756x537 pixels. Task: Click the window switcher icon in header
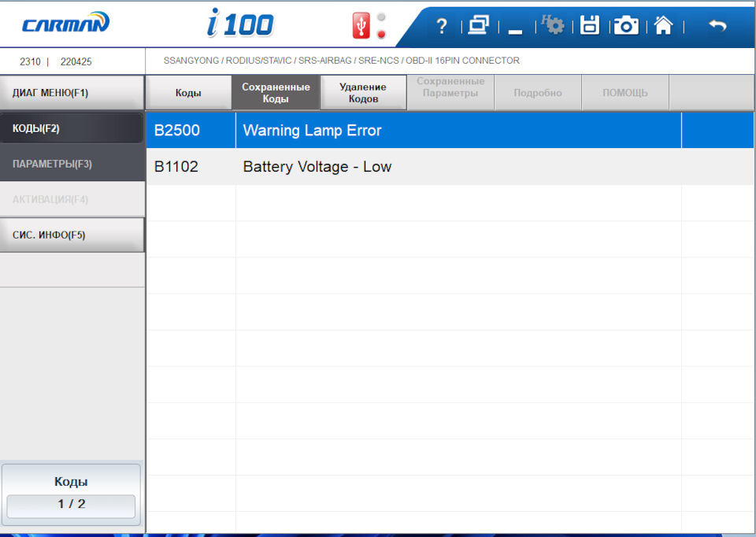(478, 25)
